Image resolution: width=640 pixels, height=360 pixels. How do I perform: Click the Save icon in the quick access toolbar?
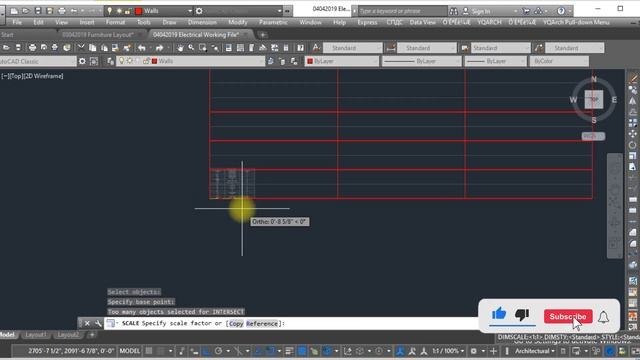coord(38,11)
